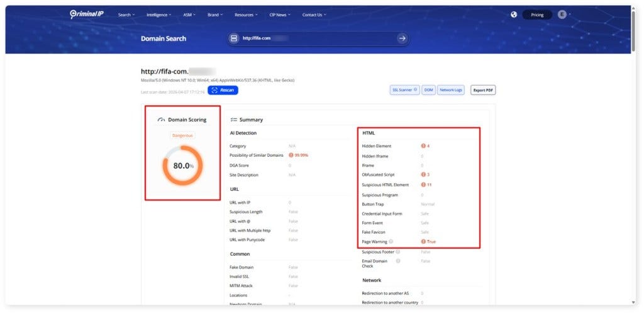Screen dimensions: 644x313
Task: Click the URL with Multiple http label
Action: coord(250,230)
